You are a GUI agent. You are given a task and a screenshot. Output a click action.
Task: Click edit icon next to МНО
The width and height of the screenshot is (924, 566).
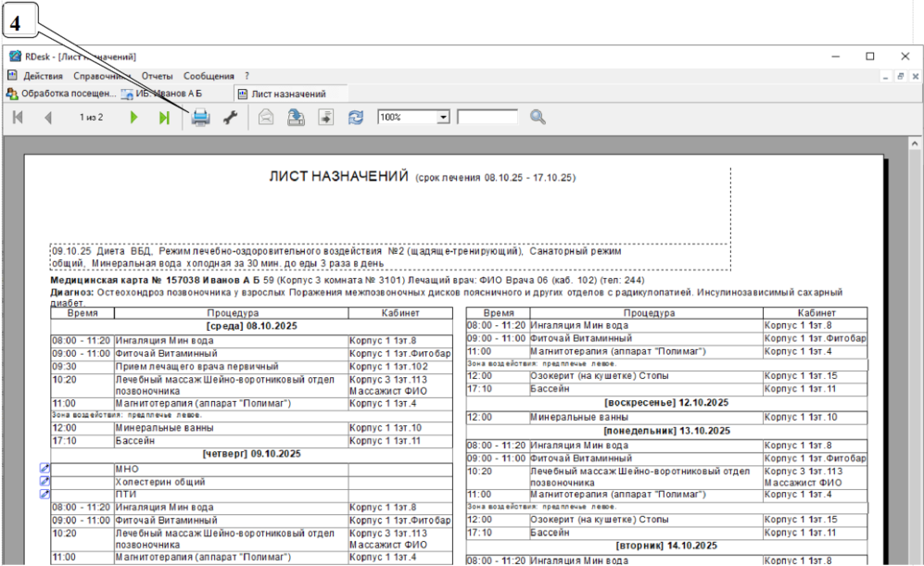(44, 470)
